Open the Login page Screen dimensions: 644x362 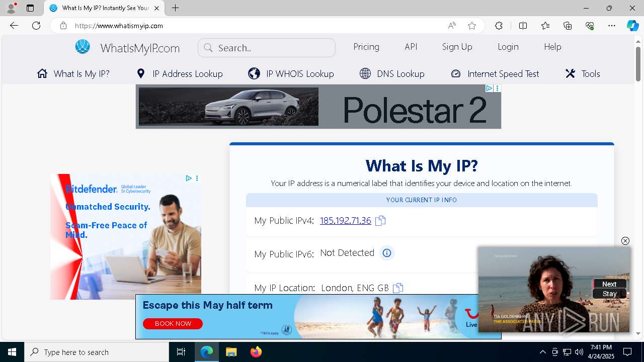click(x=508, y=47)
